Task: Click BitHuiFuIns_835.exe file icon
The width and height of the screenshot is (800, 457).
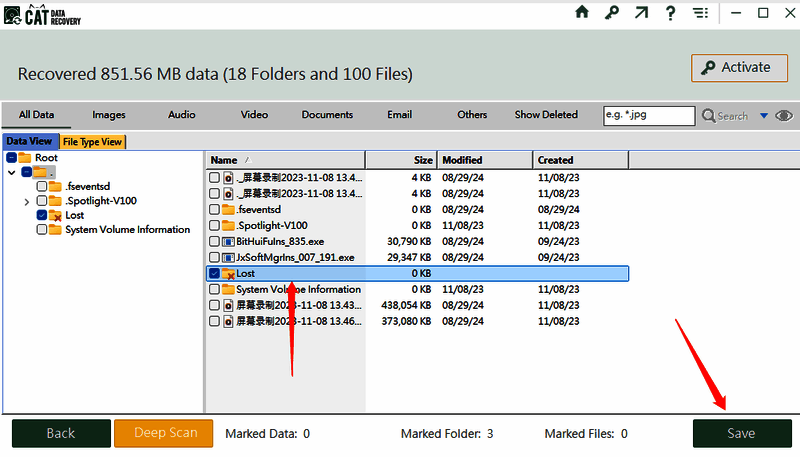Action: click(x=228, y=242)
